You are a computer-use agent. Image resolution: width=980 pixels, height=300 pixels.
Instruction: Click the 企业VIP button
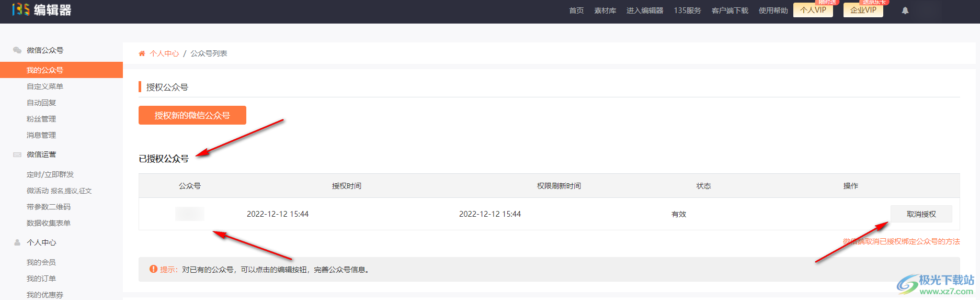[x=863, y=10]
